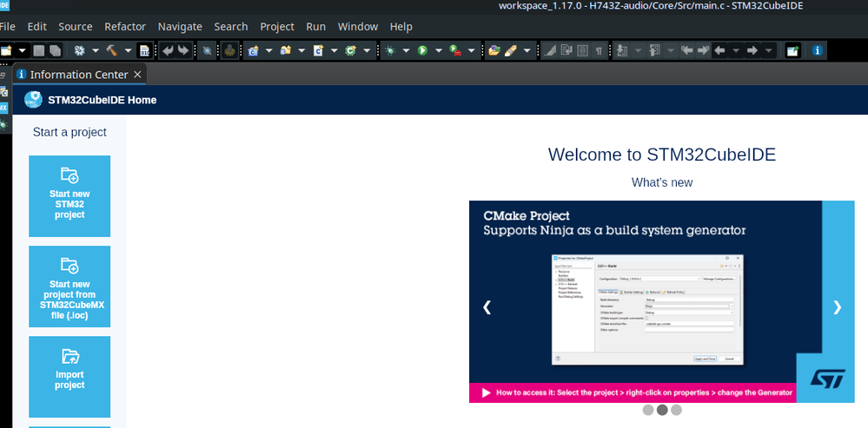Click the Undo curved-arrow toolbar icon

[167, 51]
